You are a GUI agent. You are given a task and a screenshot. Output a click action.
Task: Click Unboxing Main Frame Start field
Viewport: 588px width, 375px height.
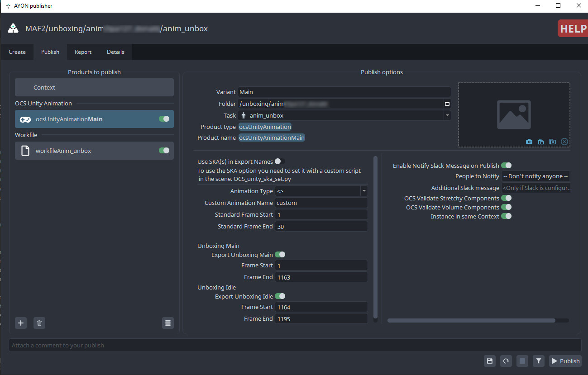coord(321,265)
